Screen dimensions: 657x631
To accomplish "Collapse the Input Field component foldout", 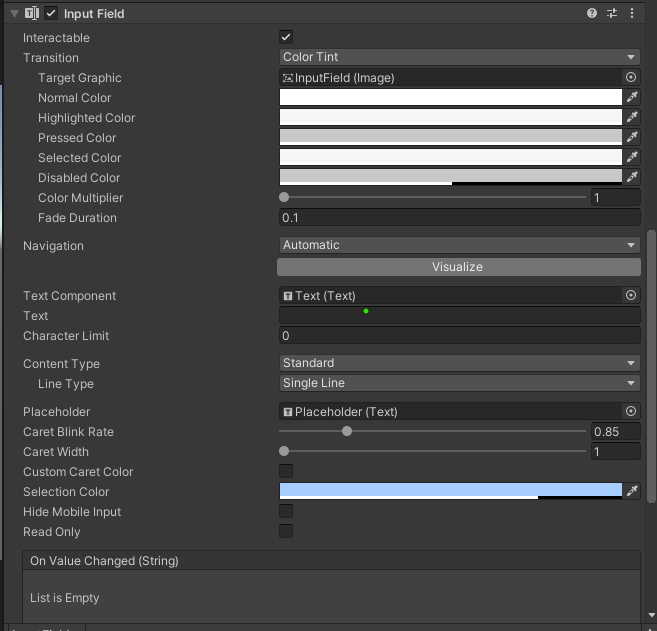I will point(15,14).
